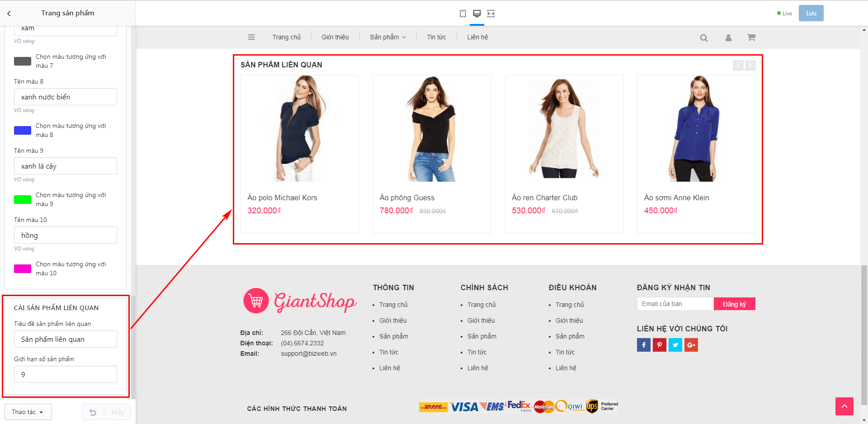Click Giới thiệu under THÔNG TIN

[x=393, y=320]
